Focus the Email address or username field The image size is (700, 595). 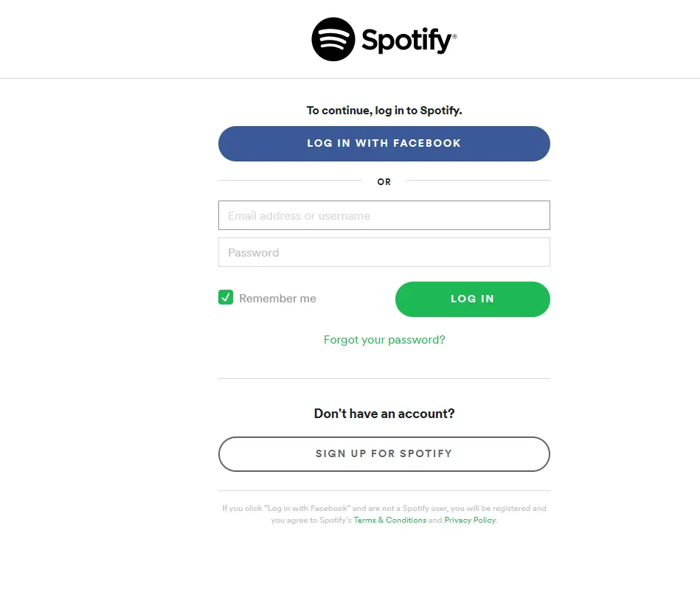384,215
